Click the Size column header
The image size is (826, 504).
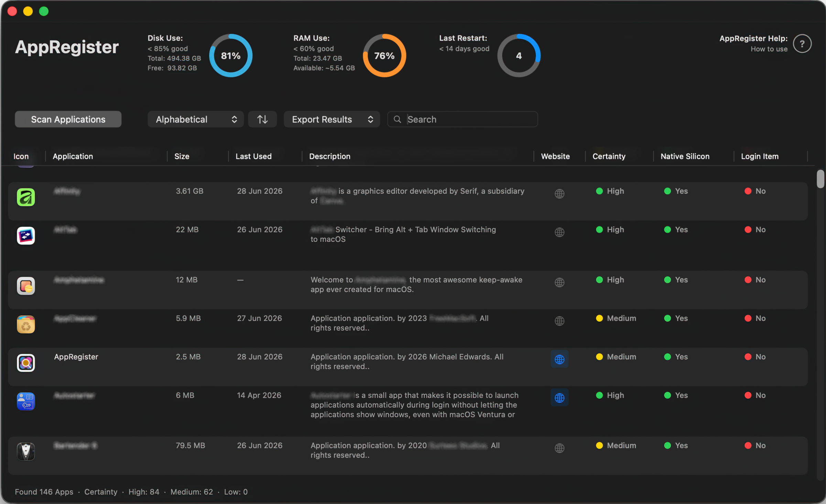click(x=182, y=156)
